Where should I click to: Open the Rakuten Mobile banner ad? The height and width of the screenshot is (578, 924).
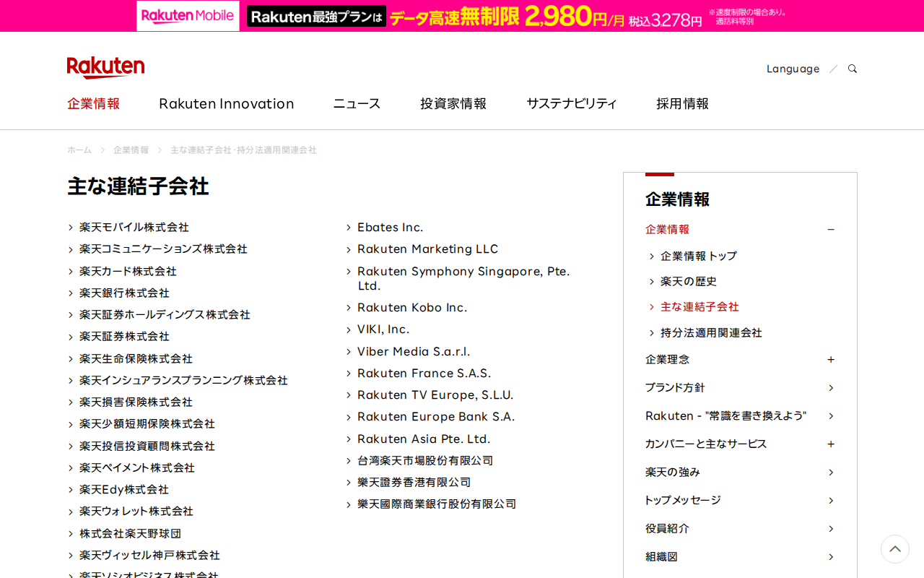coord(462,16)
